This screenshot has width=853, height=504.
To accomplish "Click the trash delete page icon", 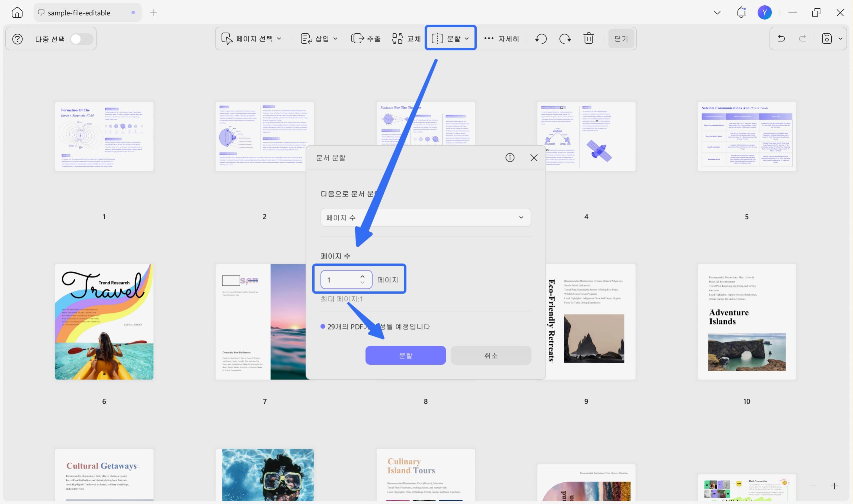I will [589, 38].
